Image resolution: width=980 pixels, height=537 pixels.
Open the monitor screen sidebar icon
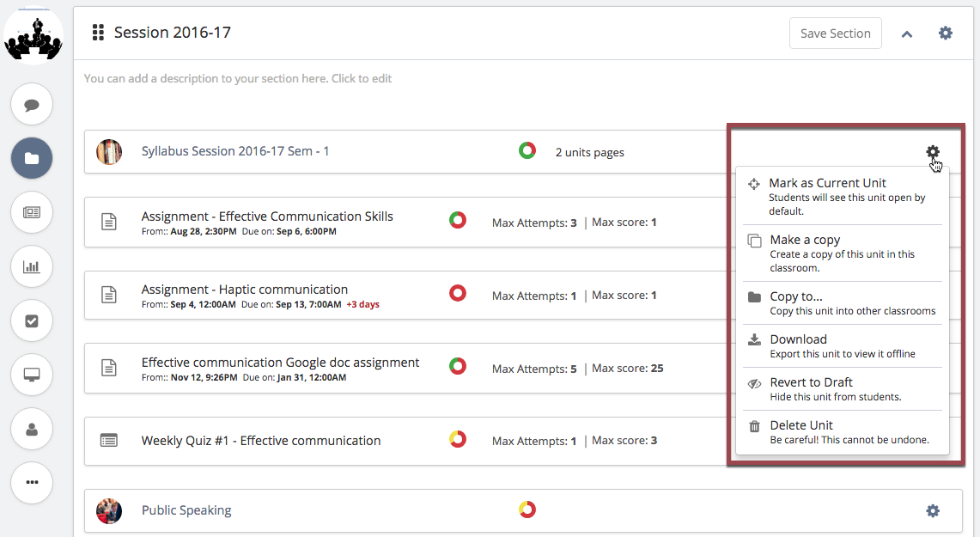point(32,375)
